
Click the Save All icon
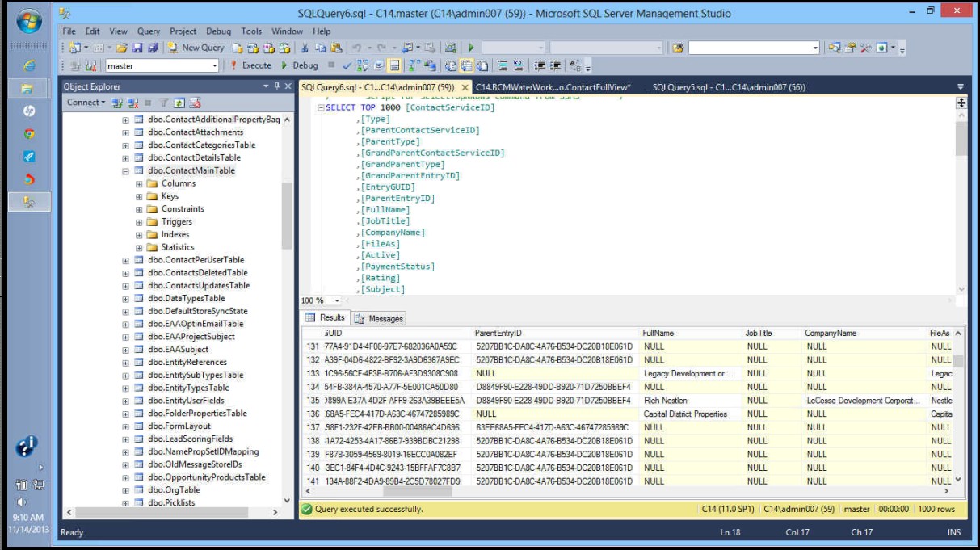pyautogui.click(x=153, y=48)
